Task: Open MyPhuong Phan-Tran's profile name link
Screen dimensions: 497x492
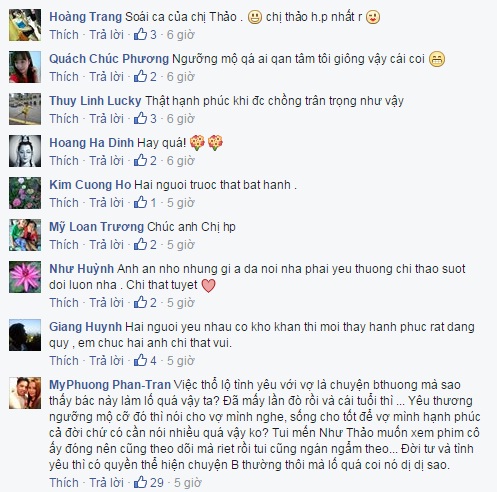Action: tap(110, 385)
